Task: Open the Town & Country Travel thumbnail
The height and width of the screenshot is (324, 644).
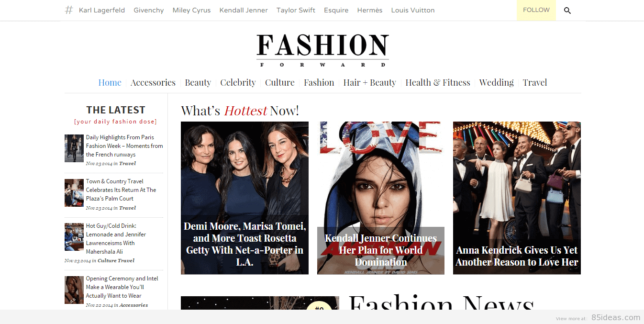Action: (x=74, y=193)
